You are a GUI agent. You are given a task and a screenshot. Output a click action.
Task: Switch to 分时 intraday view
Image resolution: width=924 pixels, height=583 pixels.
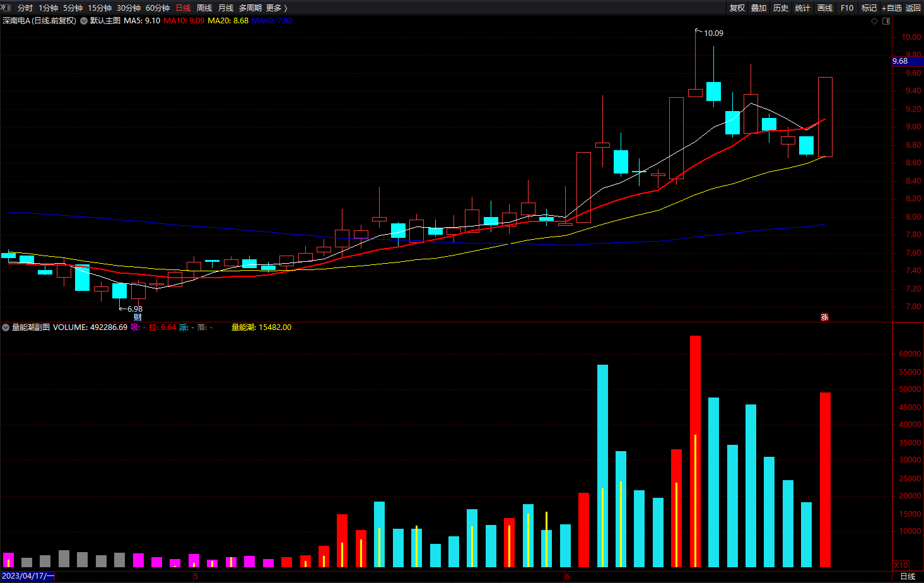click(x=25, y=8)
